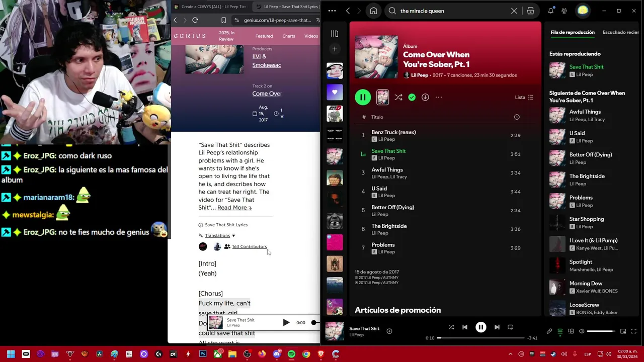Pause playback with the green album button
The height and width of the screenshot is (362, 644).
pyautogui.click(x=363, y=97)
